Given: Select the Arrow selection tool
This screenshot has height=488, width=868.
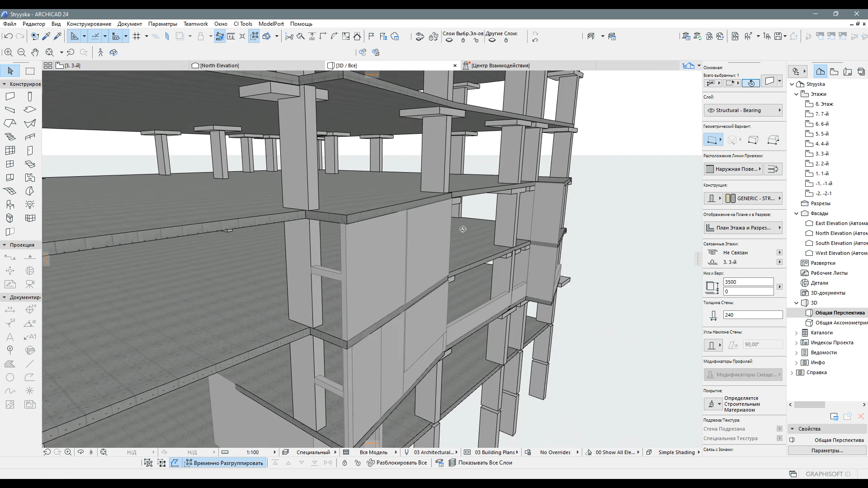Looking at the screenshot, I should point(10,71).
